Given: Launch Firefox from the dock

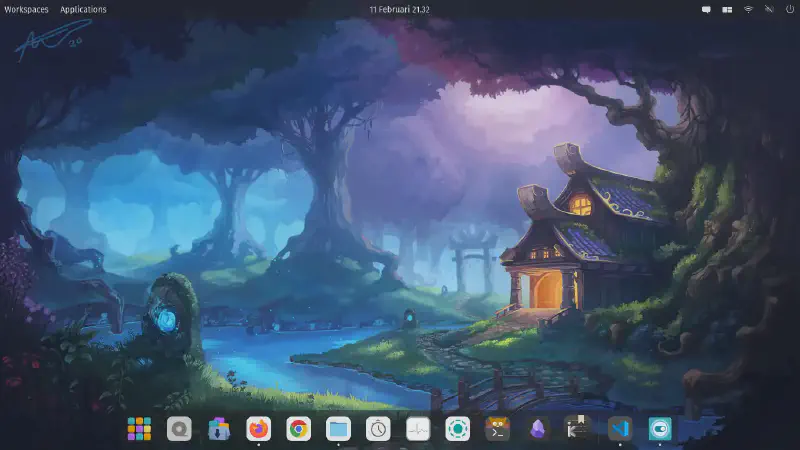Looking at the screenshot, I should pyautogui.click(x=259, y=429).
